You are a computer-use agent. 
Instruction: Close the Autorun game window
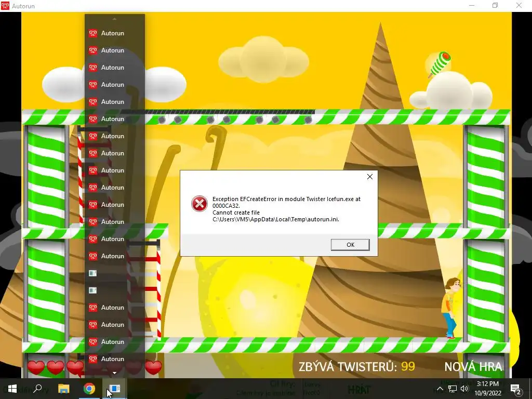(519, 5)
